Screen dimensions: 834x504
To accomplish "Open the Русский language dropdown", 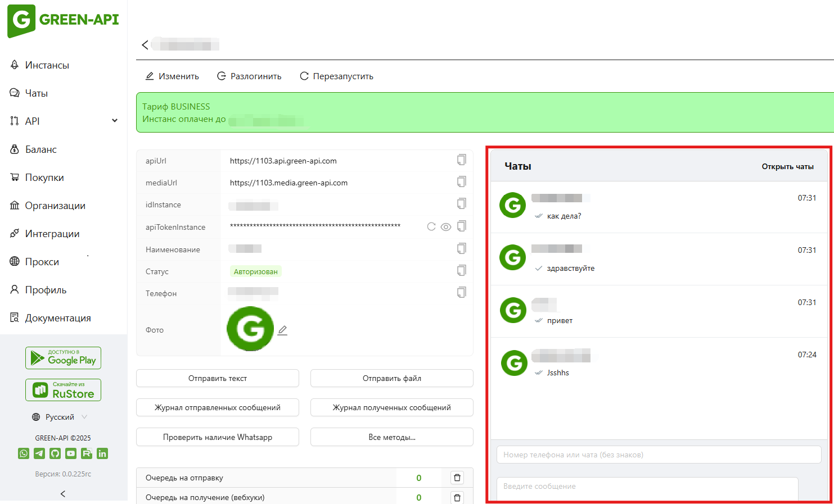I will (x=60, y=417).
